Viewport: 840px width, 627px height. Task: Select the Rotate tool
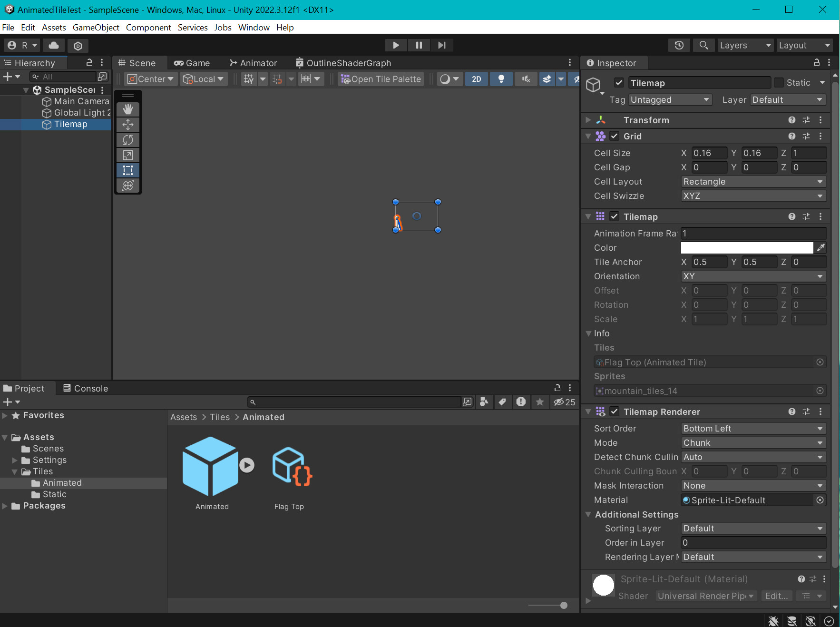point(127,140)
